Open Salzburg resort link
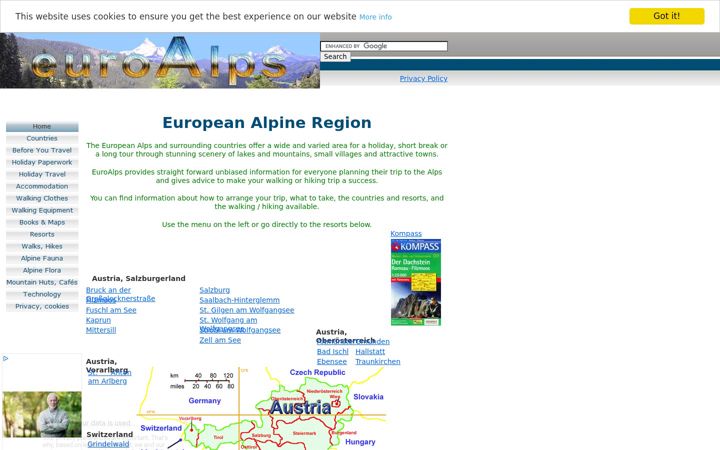Viewport: 720px width, 450px height. pos(214,290)
